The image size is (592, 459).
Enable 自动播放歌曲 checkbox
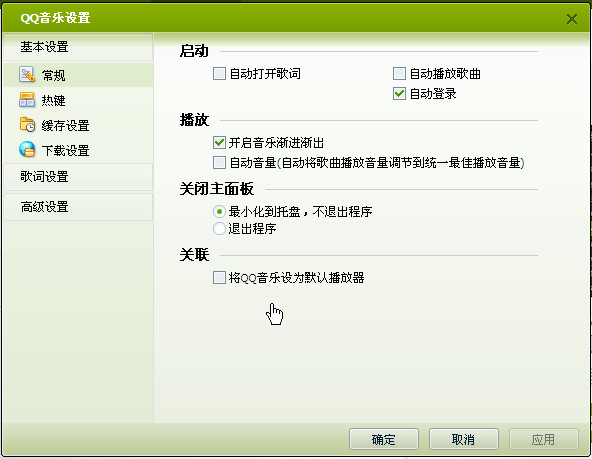point(399,73)
